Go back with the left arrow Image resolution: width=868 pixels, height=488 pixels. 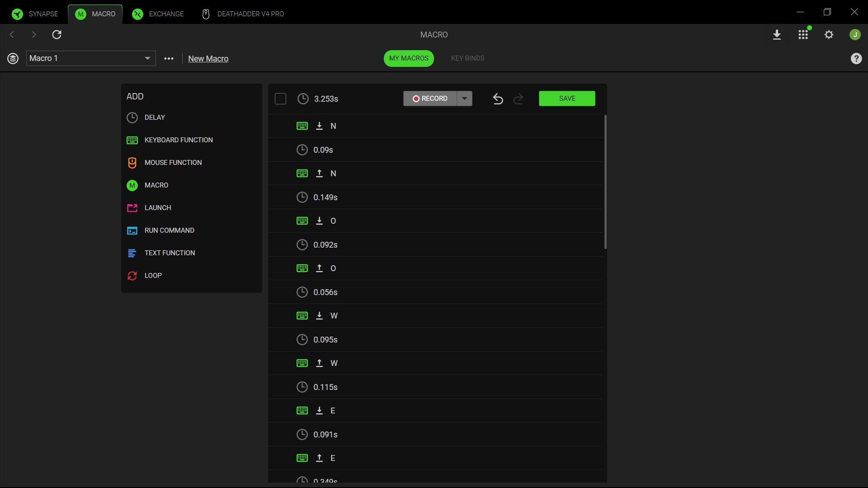point(12,35)
